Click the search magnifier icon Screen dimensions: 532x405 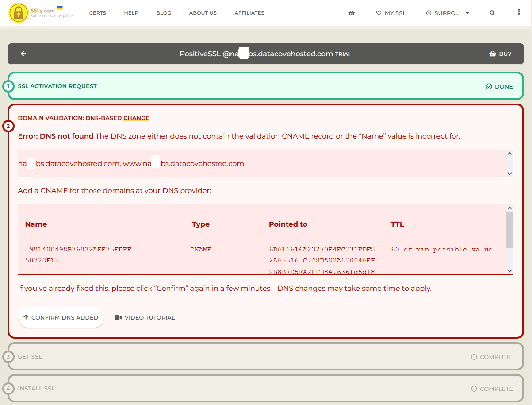point(492,13)
